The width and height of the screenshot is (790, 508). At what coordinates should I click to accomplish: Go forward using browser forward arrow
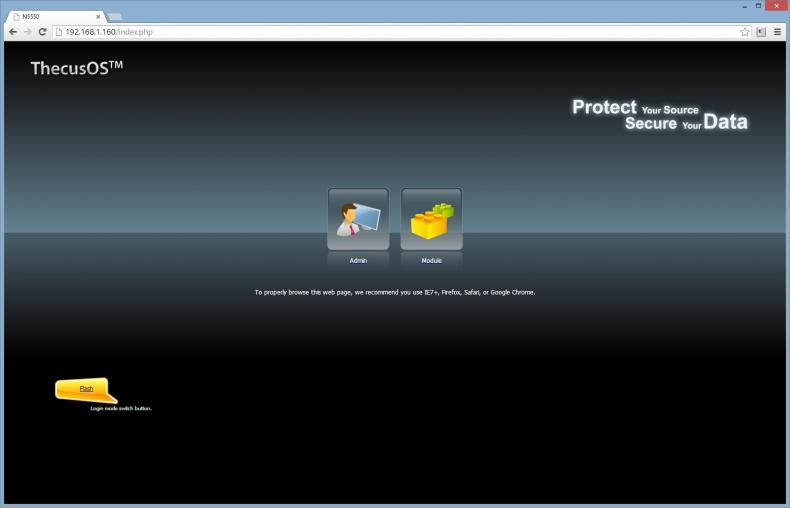pos(28,32)
